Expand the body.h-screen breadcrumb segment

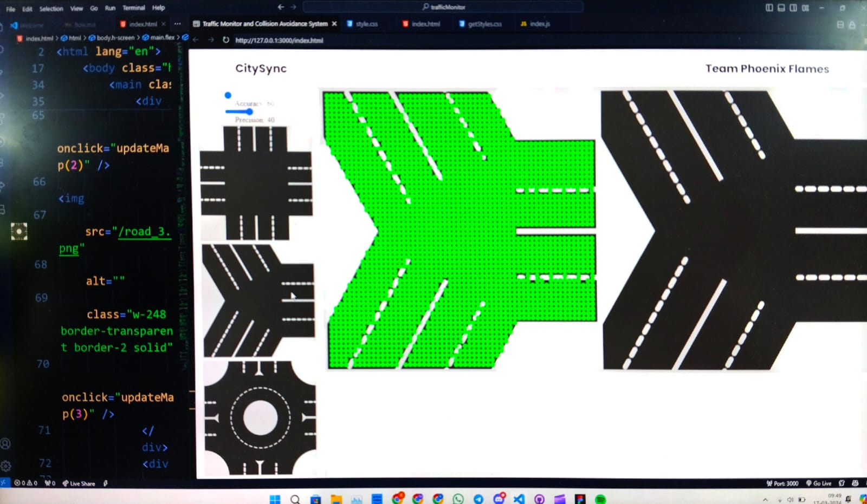tap(112, 38)
